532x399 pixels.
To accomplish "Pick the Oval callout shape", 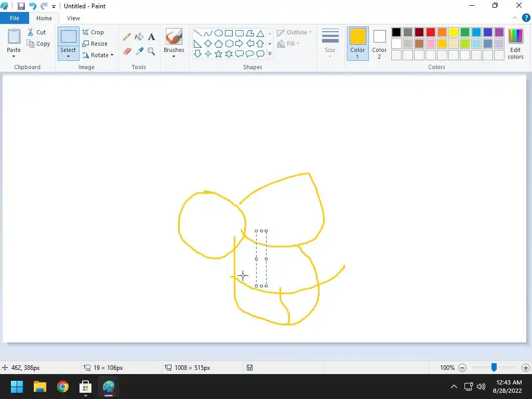I will (250, 54).
